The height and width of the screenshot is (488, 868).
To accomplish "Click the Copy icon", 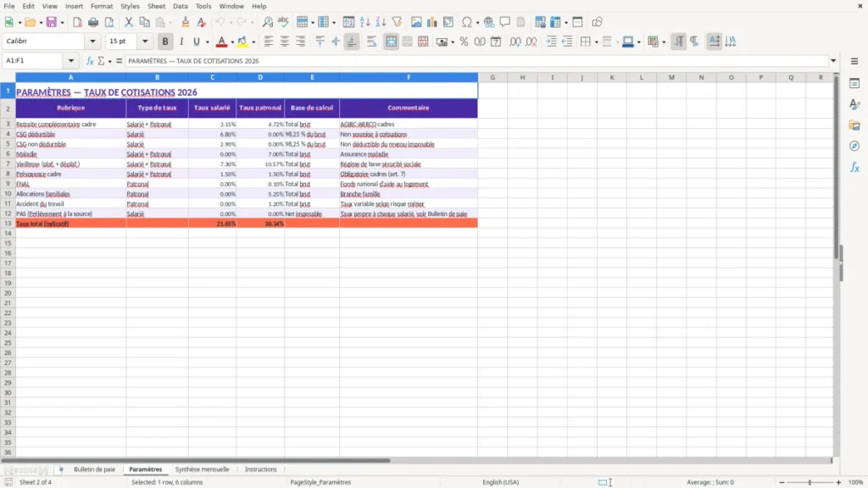I will (144, 22).
